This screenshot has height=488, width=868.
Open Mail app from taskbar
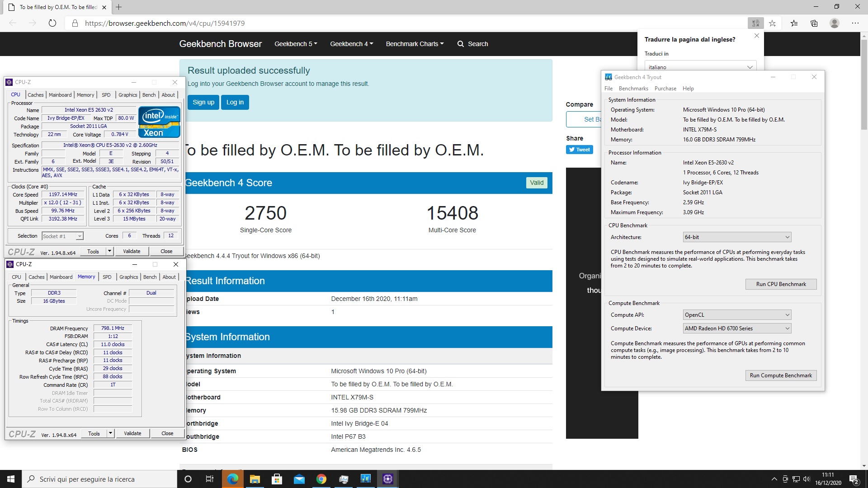(299, 479)
